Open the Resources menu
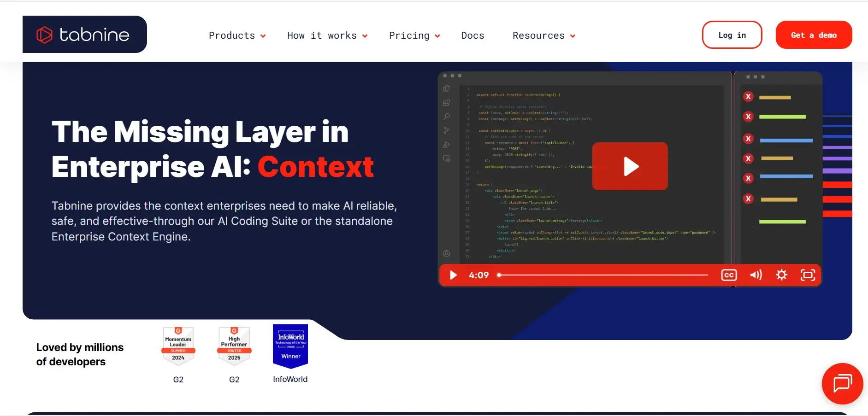Screen dimensions: 868x416 544,35
